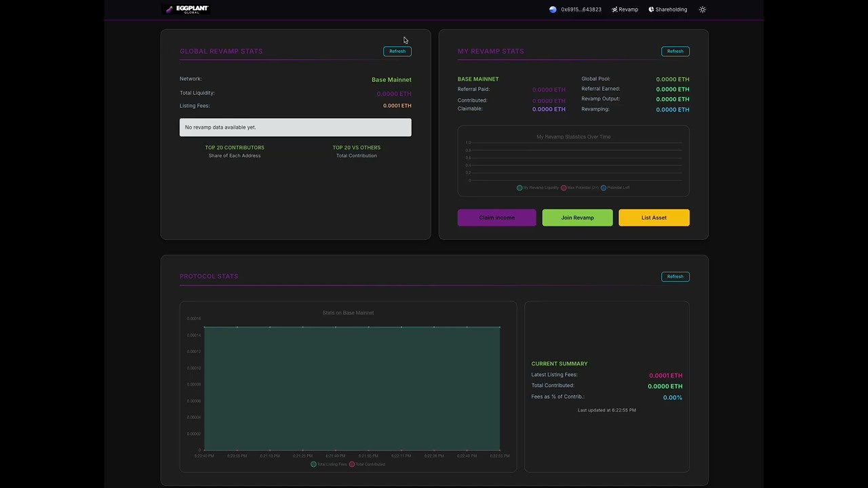Viewport: 868px width, 488px height.
Task: Click the BASE MAINNET label in My Stats
Action: coord(478,79)
